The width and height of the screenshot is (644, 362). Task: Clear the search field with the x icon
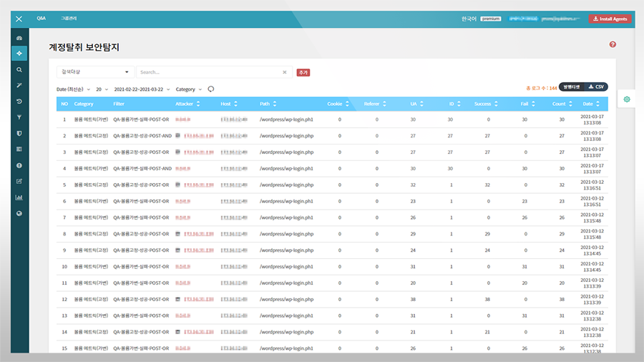coord(285,72)
